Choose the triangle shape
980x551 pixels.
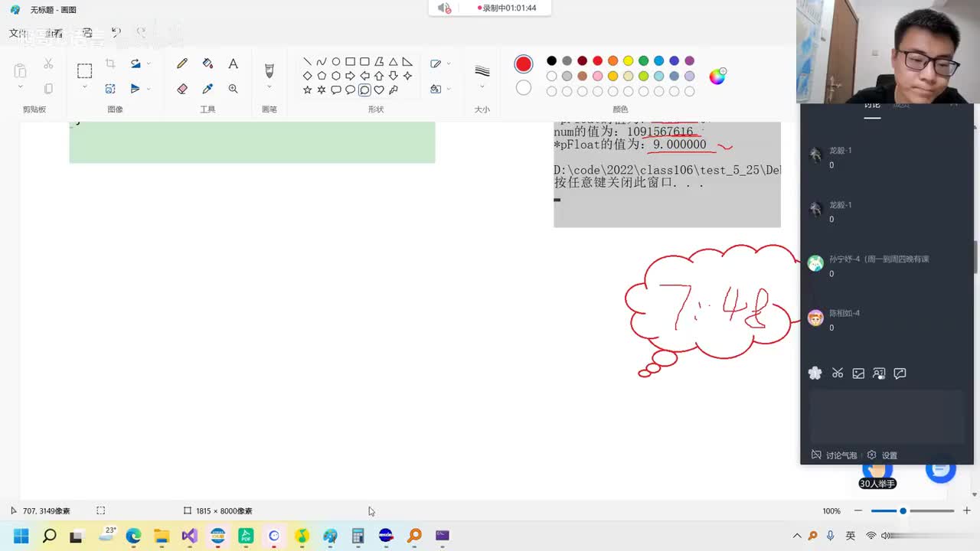click(393, 62)
